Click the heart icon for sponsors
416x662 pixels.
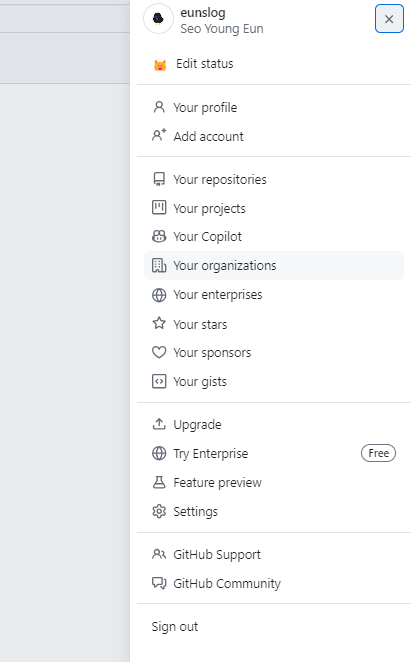159,352
